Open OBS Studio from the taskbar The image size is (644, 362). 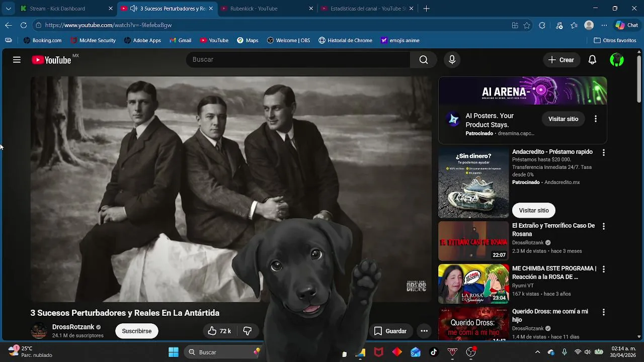click(x=470, y=352)
